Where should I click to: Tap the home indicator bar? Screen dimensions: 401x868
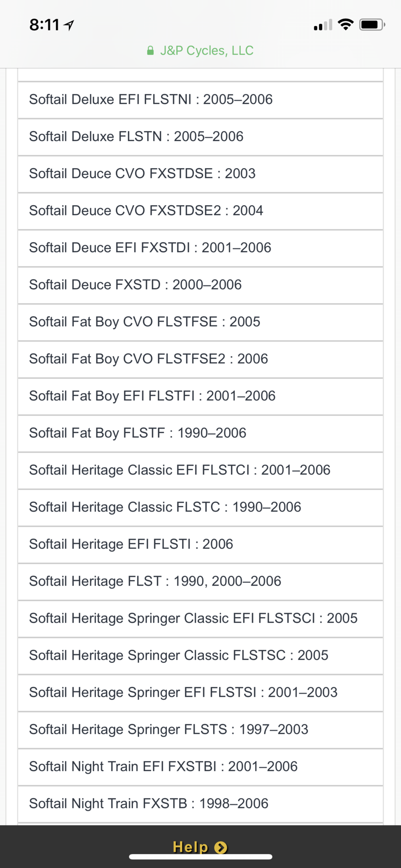coord(200,857)
